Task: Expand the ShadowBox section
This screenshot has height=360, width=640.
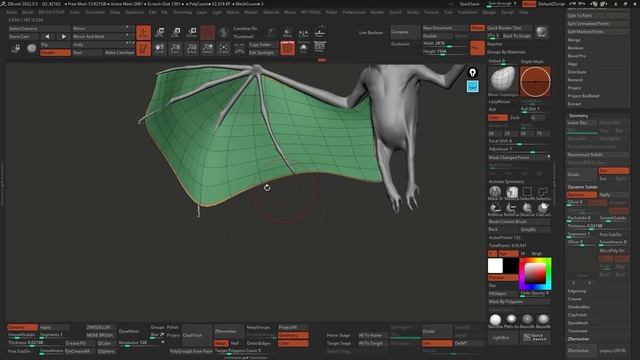Action: [579, 307]
